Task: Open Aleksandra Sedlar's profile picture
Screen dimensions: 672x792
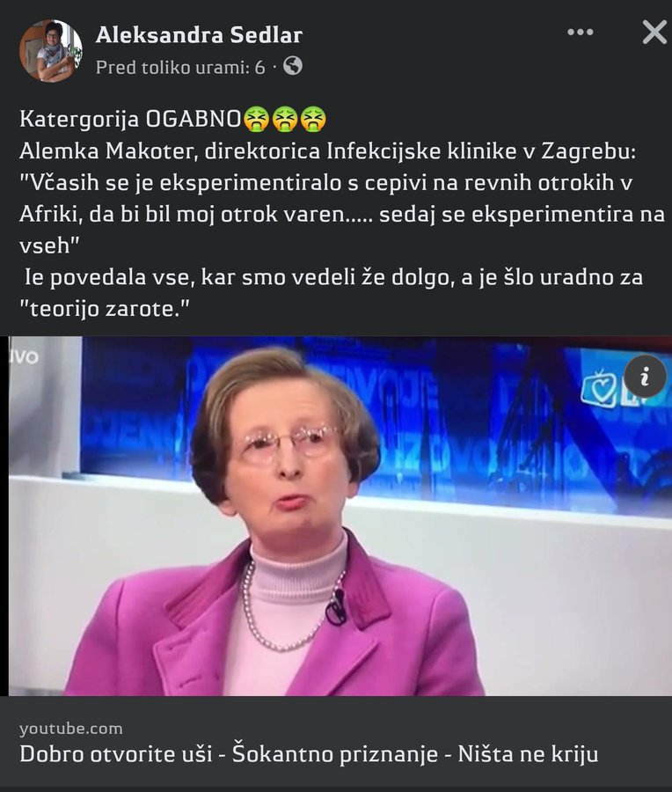Action: click(x=50, y=50)
